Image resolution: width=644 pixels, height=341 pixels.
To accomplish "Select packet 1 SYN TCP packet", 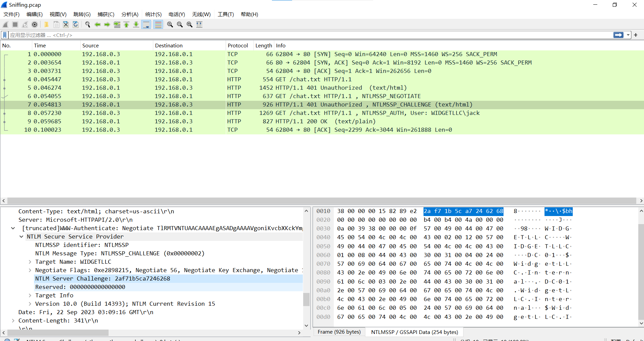I will 322,54.
